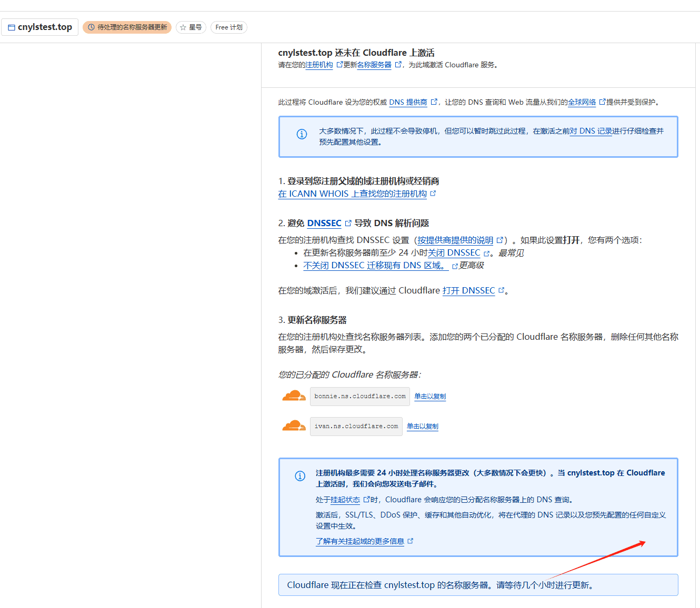Click the domain icon beside cnylstest.top
Screen dimensions: 700x608
coord(12,27)
